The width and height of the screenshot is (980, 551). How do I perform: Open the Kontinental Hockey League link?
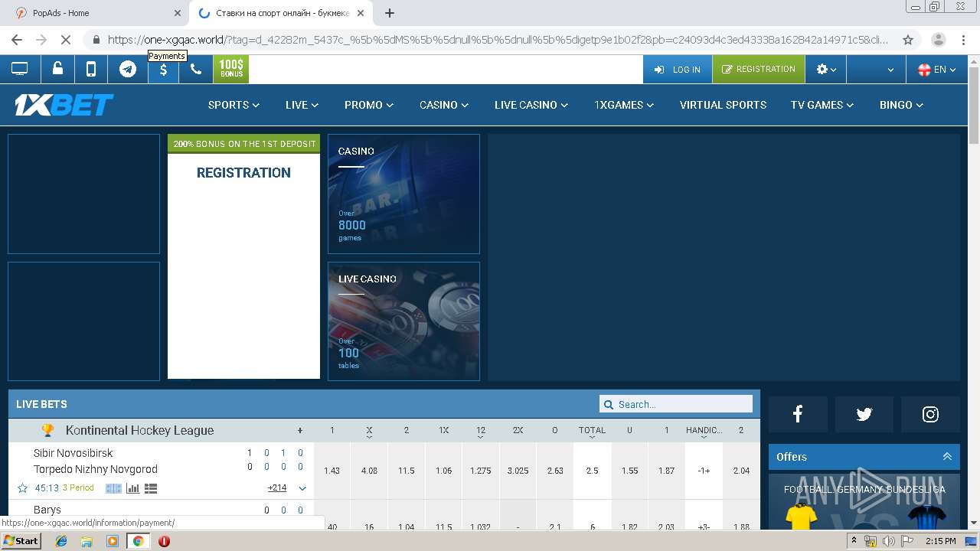pyautogui.click(x=139, y=430)
